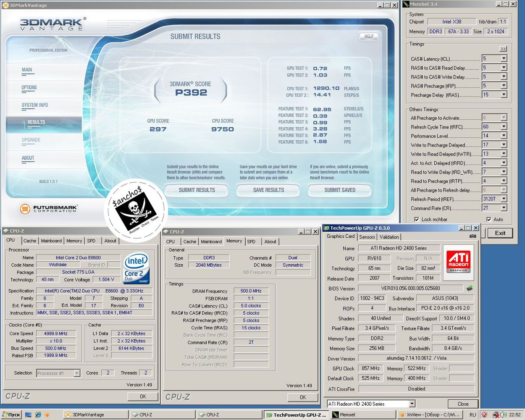The height and width of the screenshot is (420, 525).
Task: Open the Sensors tab in GPU-Z
Action: click(367, 237)
